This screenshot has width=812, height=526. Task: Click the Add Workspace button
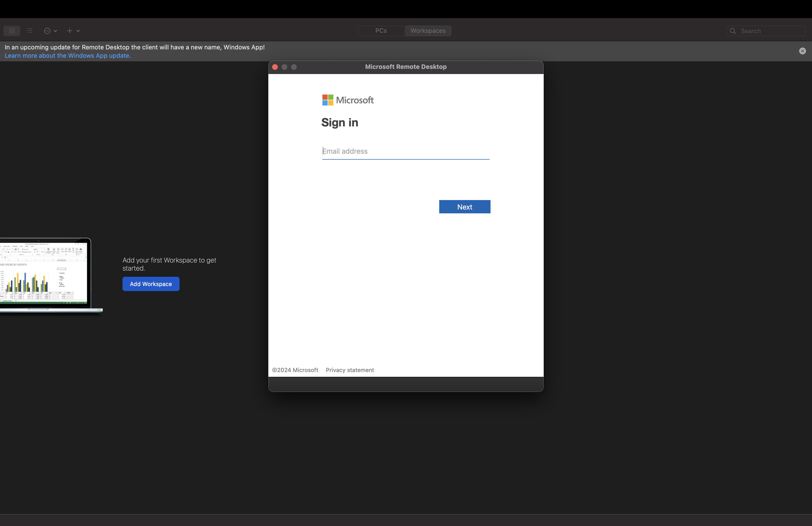pyautogui.click(x=151, y=284)
